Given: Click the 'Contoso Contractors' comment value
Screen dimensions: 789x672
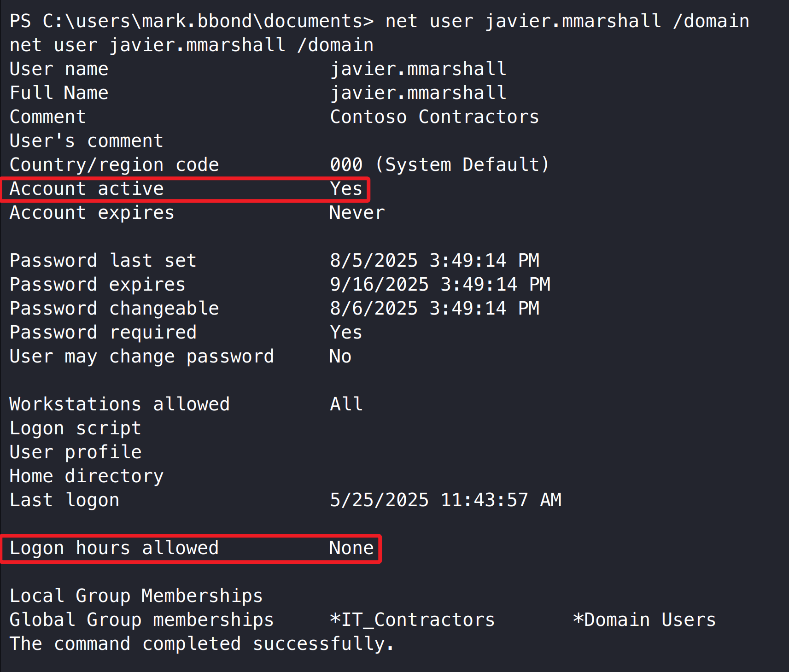Looking at the screenshot, I should [x=434, y=117].
